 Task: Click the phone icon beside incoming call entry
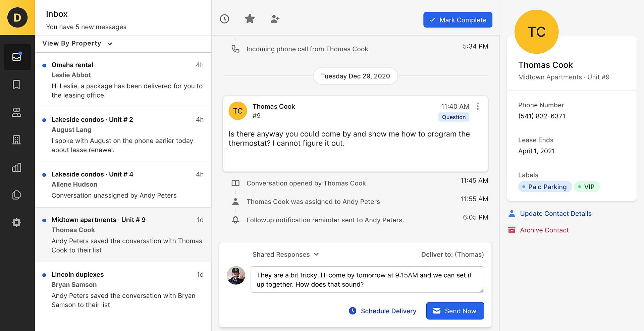[x=235, y=49]
